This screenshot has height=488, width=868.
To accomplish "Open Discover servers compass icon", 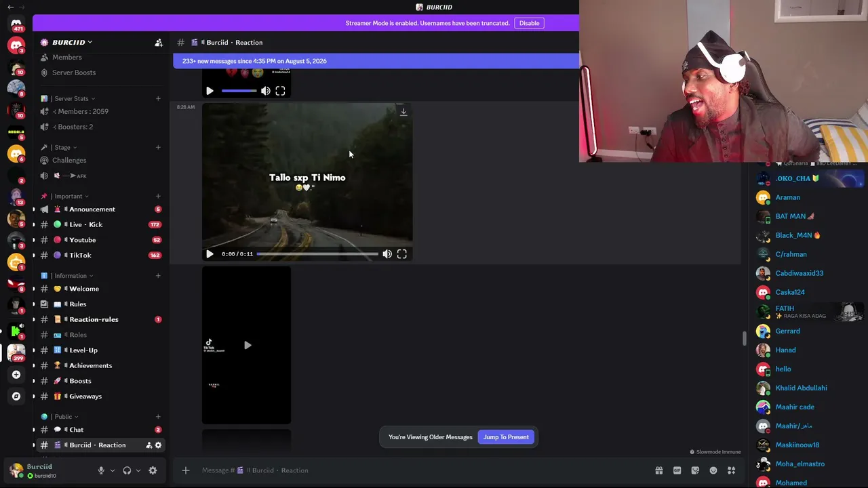I will pos(16,396).
